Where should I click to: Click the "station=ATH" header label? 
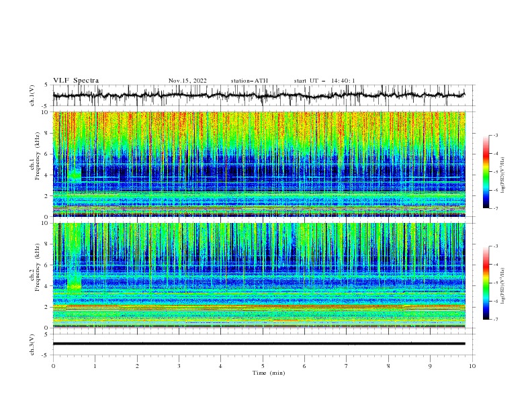249,81
